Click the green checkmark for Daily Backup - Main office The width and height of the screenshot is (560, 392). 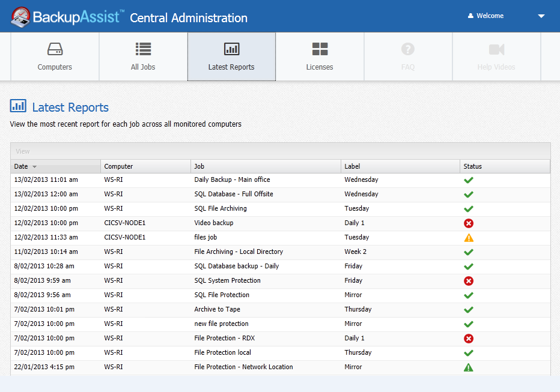(469, 180)
